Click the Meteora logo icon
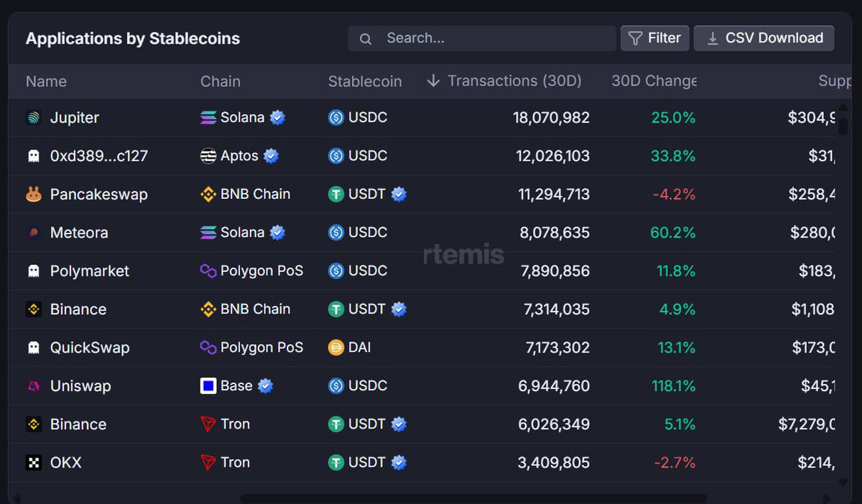This screenshot has width=862, height=504. [34, 233]
